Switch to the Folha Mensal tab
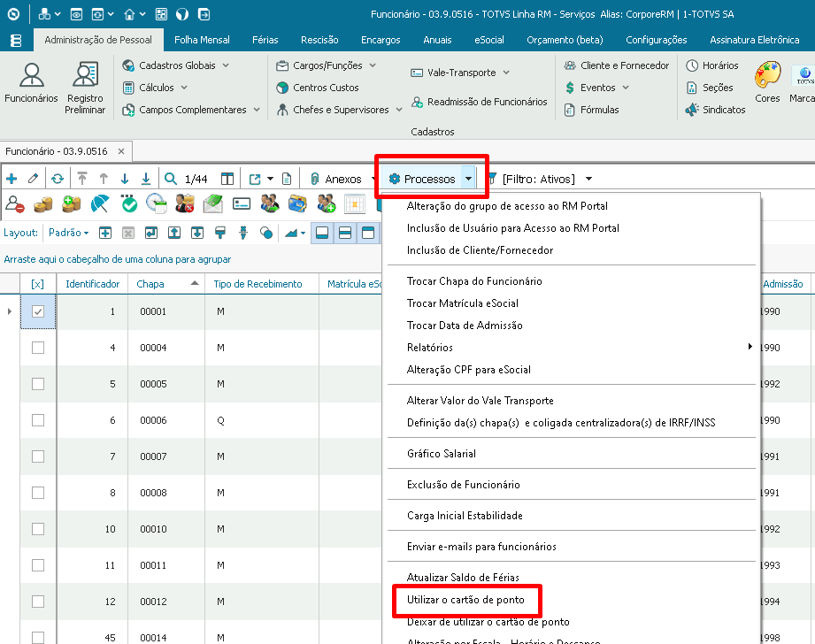Viewport: 815px width, 644px height. (202, 40)
